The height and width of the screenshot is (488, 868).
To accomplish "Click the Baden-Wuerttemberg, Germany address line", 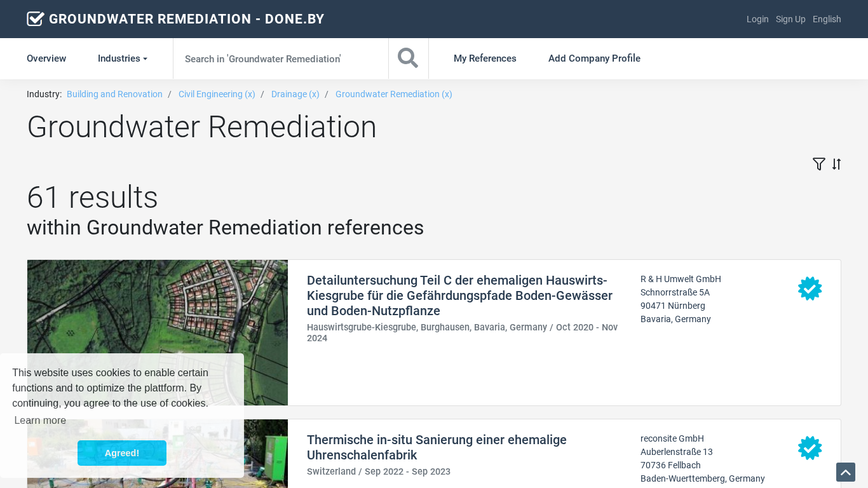I will (x=703, y=478).
